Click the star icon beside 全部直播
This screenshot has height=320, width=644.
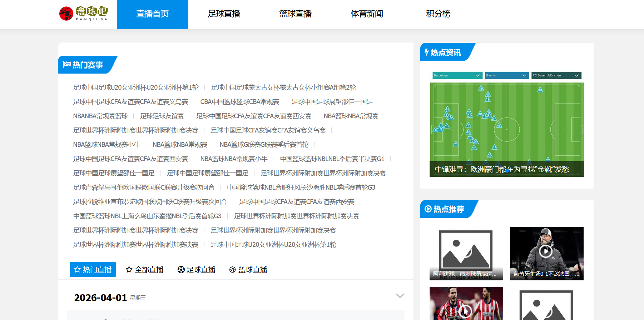tap(129, 270)
